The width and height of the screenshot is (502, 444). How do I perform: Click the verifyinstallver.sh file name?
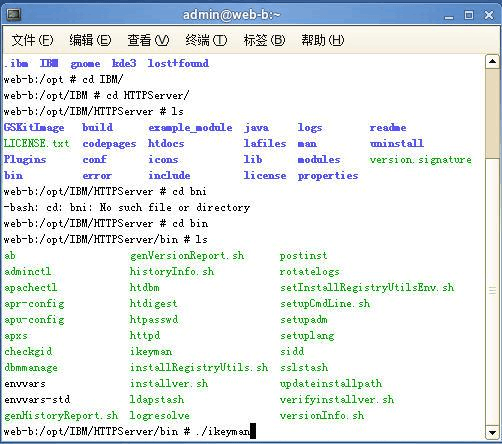[x=337, y=400]
